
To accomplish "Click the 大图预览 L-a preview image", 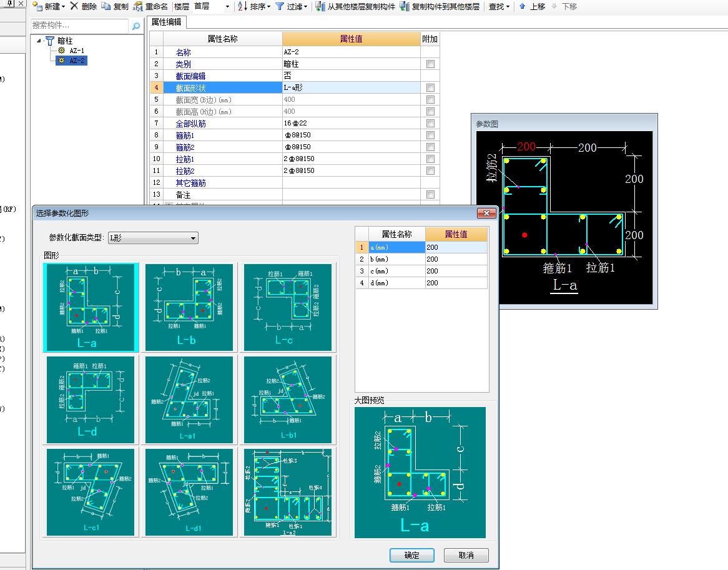I will point(420,473).
